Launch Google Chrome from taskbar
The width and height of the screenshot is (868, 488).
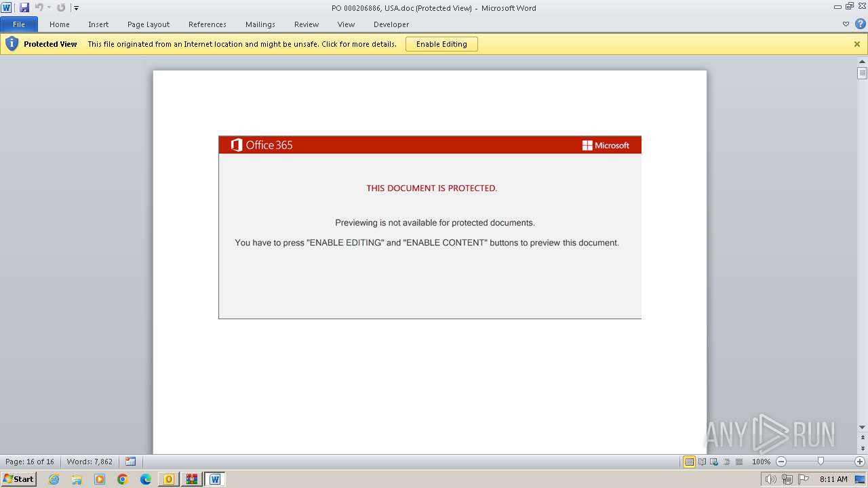coord(123,479)
